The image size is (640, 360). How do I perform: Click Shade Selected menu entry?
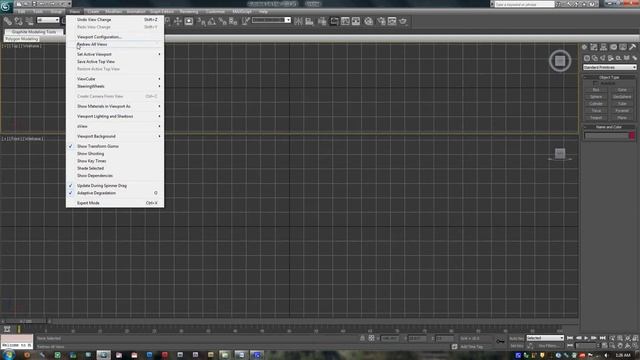115,168
